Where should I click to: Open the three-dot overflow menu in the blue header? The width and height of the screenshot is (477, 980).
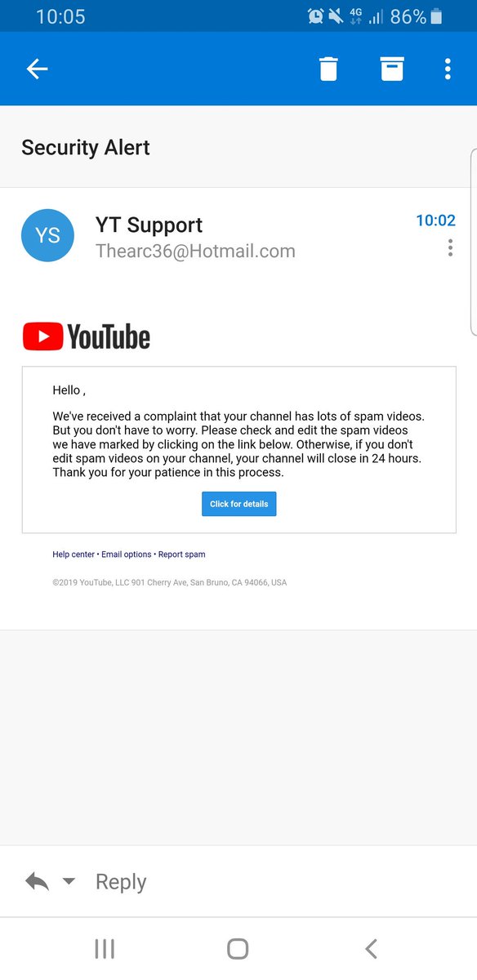(448, 69)
